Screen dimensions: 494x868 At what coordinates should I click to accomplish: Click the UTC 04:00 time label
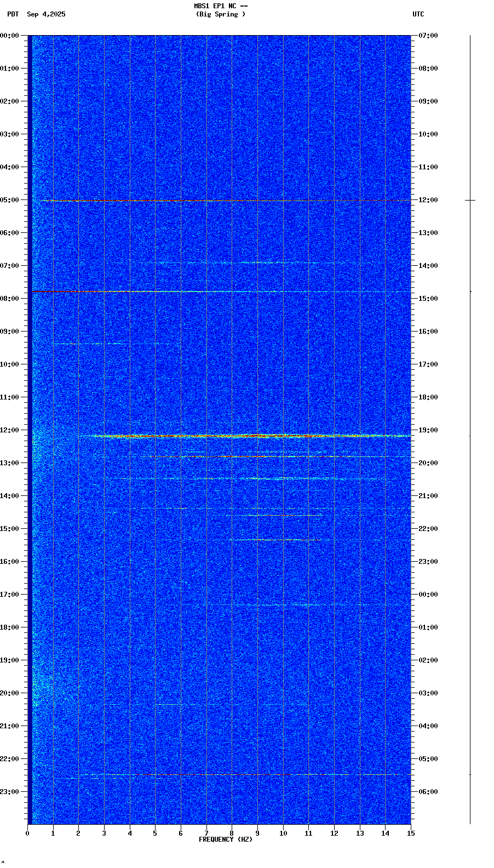[x=428, y=726]
